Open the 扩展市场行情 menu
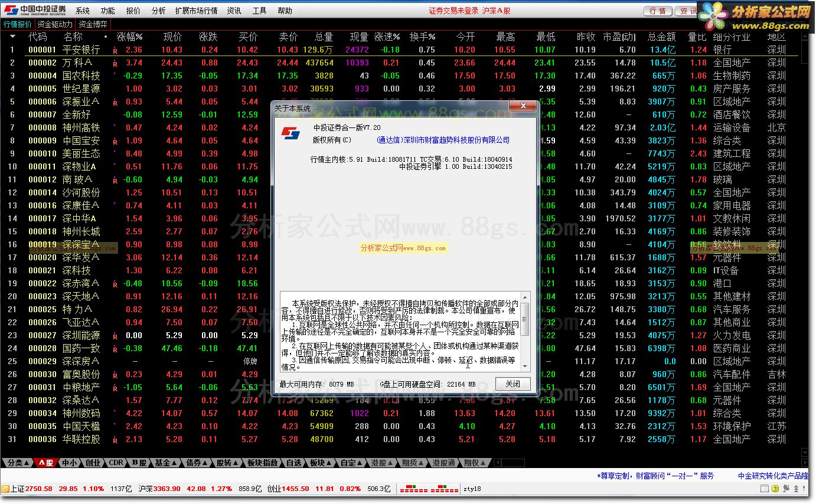 point(196,11)
